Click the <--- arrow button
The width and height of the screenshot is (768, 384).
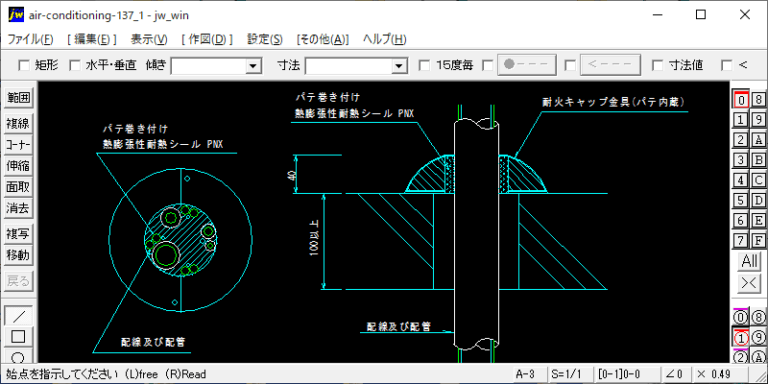click(610, 65)
